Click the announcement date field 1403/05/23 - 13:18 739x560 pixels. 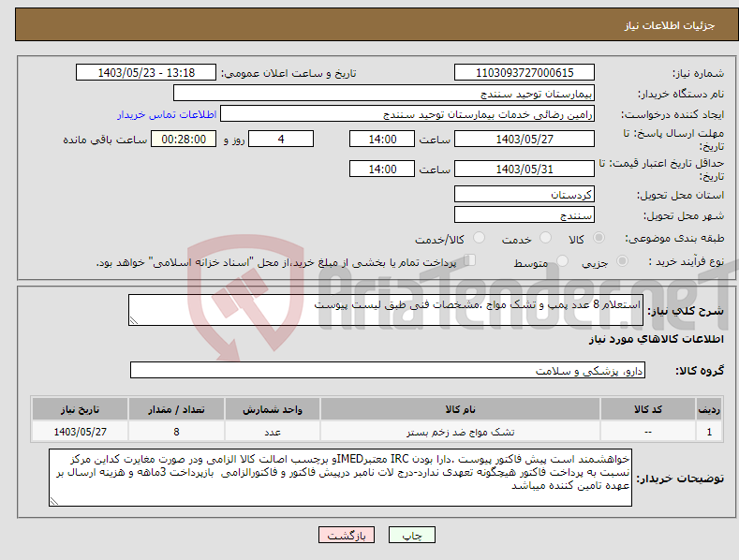click(x=145, y=73)
